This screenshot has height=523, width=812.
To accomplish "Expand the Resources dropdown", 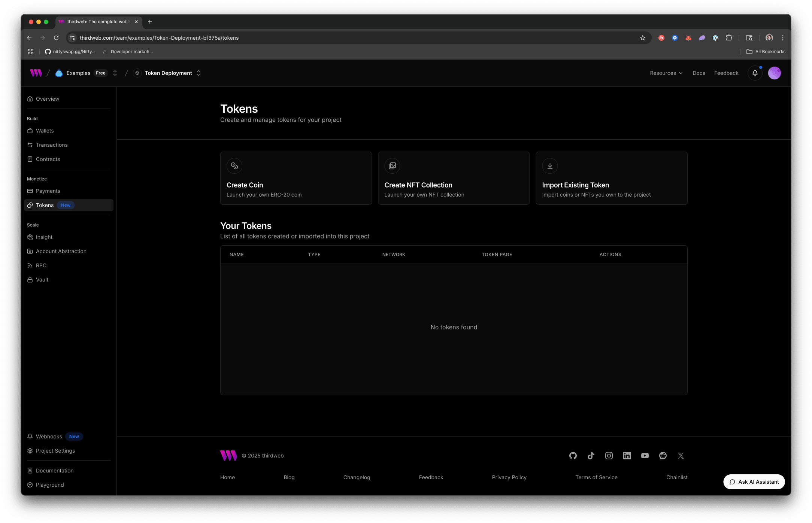I will pyautogui.click(x=666, y=73).
